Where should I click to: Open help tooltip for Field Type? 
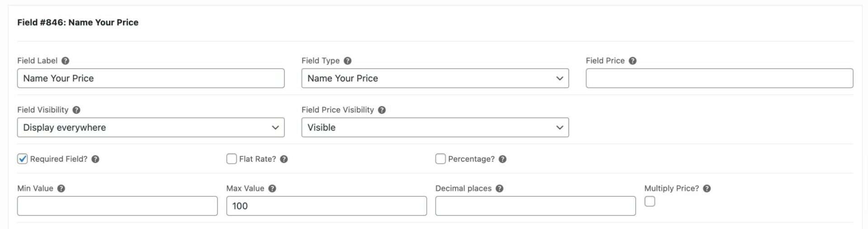[x=348, y=61]
